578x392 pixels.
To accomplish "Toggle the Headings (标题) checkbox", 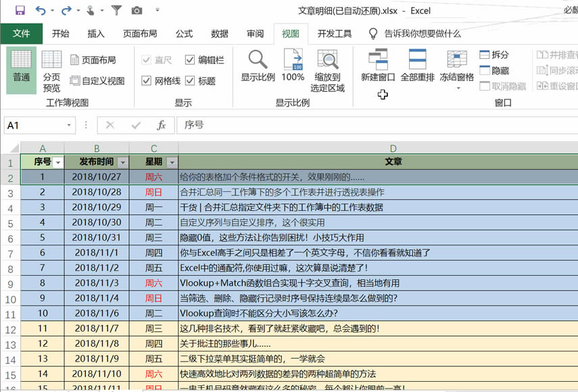I will tap(190, 81).
